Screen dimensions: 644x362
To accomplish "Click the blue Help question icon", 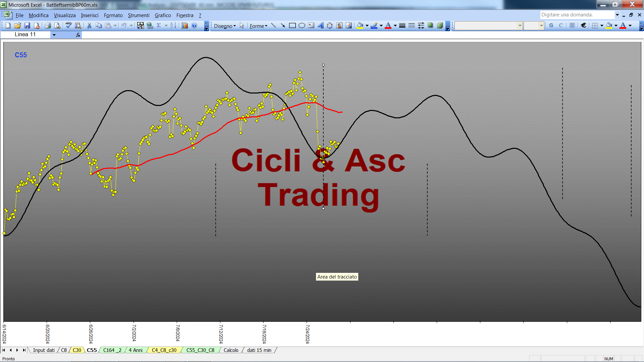I will 194,25.
